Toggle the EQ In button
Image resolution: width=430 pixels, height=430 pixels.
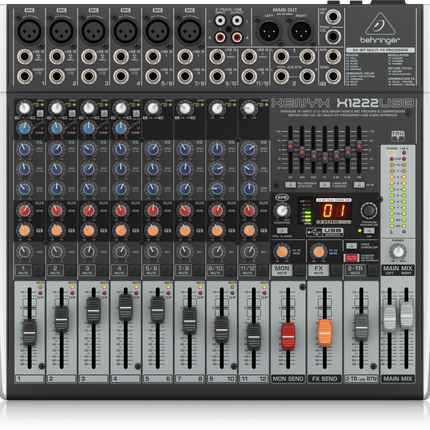(x=359, y=185)
